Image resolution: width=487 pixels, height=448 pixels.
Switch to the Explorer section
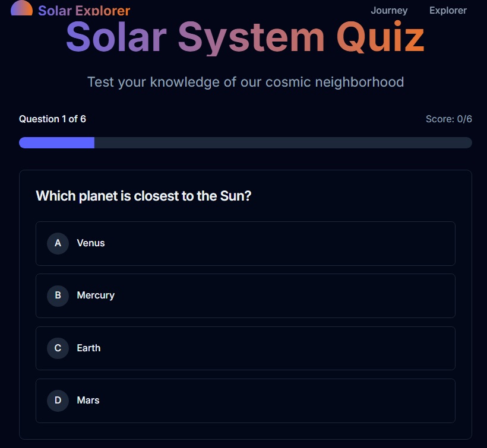(x=448, y=10)
